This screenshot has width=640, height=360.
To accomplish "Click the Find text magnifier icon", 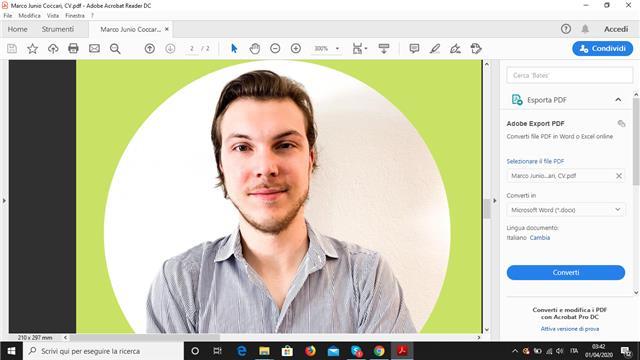I will [115, 49].
